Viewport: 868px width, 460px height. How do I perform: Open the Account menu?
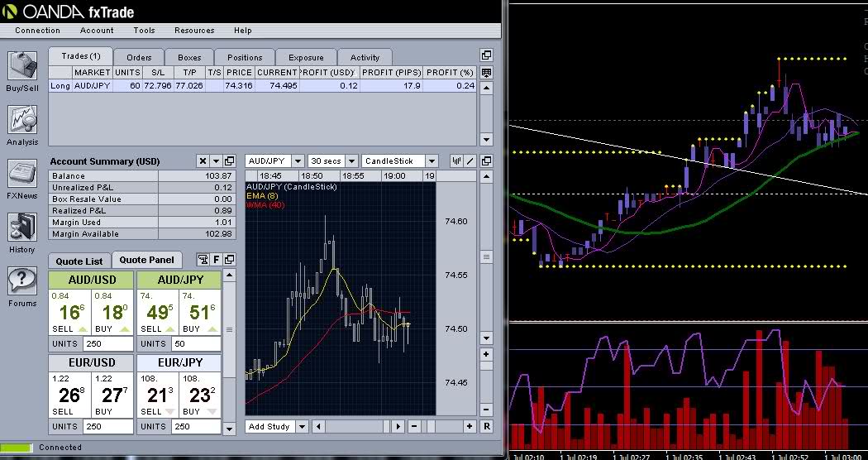pyautogui.click(x=97, y=31)
